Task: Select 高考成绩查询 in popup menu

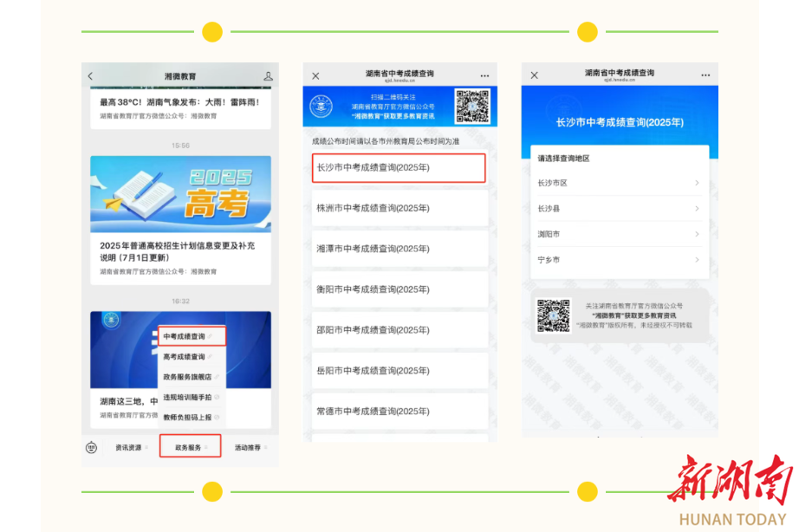Action: (x=192, y=357)
